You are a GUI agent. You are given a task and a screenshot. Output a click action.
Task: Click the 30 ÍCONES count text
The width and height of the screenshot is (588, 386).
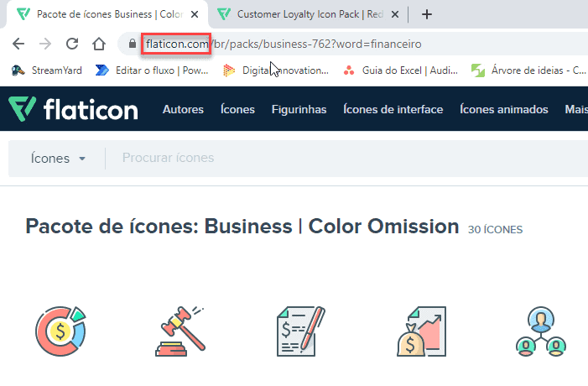tap(495, 230)
